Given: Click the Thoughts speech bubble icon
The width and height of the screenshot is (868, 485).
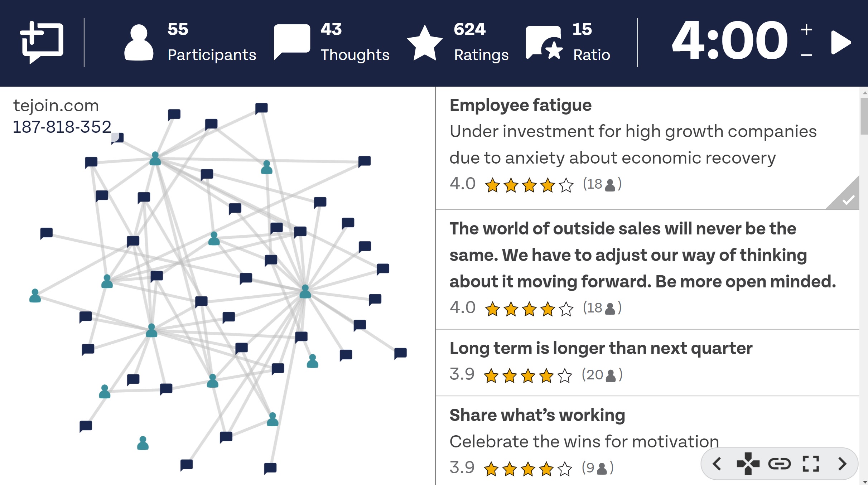Looking at the screenshot, I should coord(292,42).
